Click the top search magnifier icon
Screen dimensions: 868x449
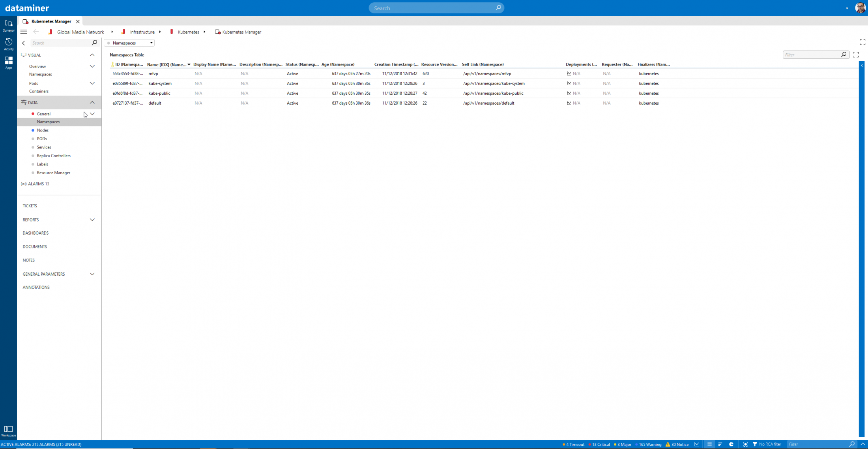coord(498,8)
